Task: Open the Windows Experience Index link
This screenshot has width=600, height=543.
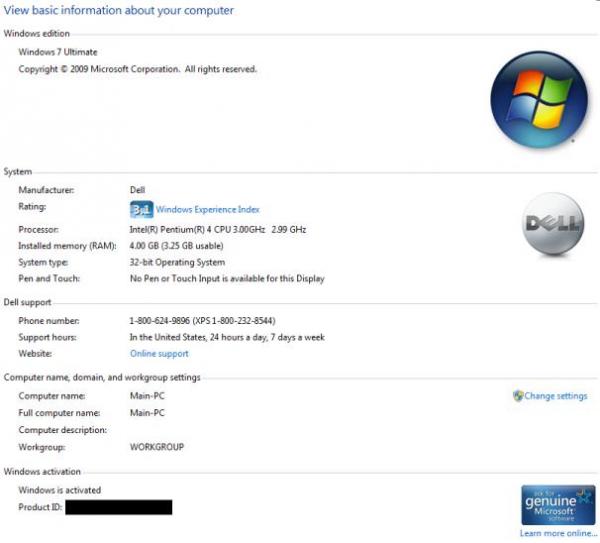Action: coord(207,210)
